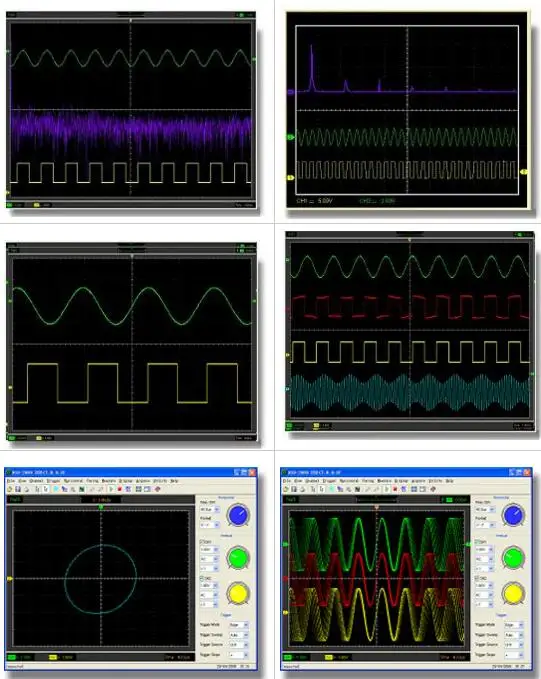Select the green trigger position marker above the circle plot
Viewport: 541px width, 679px height.
click(x=101, y=507)
